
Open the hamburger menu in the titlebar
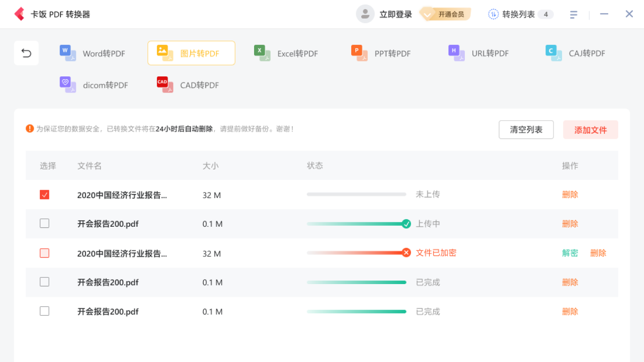click(x=574, y=14)
